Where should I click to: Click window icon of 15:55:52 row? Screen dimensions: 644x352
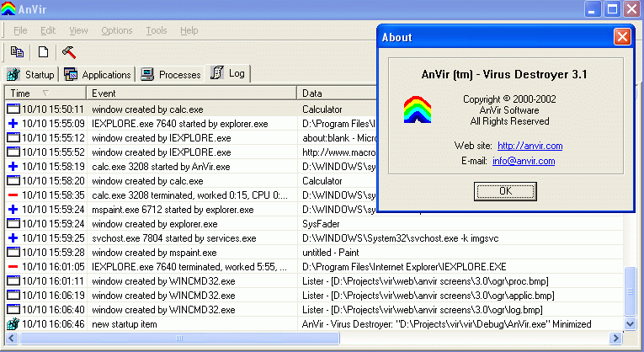pyautogui.click(x=13, y=152)
